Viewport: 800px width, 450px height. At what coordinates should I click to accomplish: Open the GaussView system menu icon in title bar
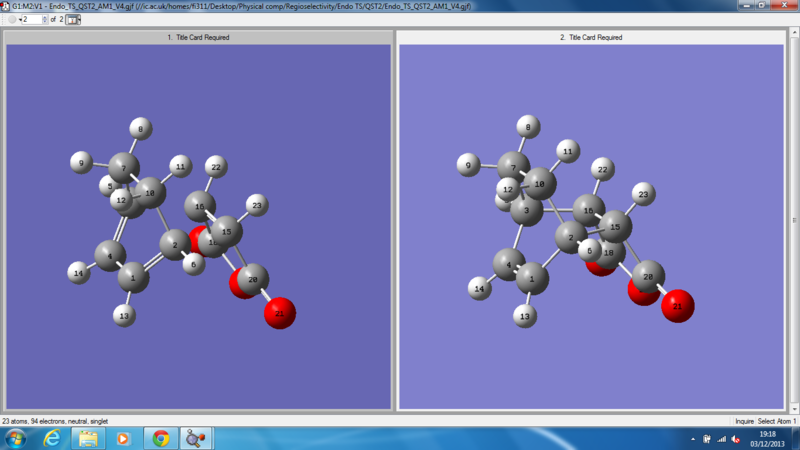coord(5,6)
